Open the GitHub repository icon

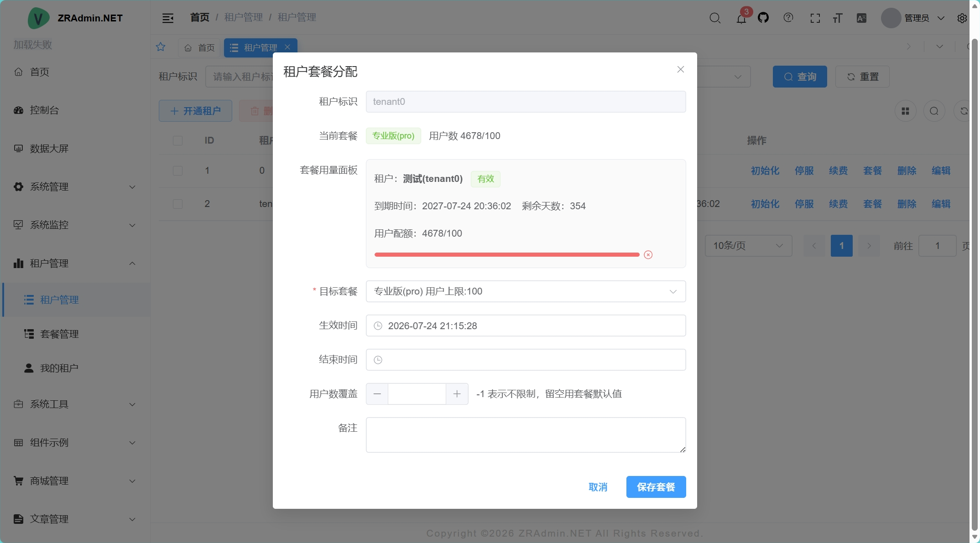click(x=763, y=18)
